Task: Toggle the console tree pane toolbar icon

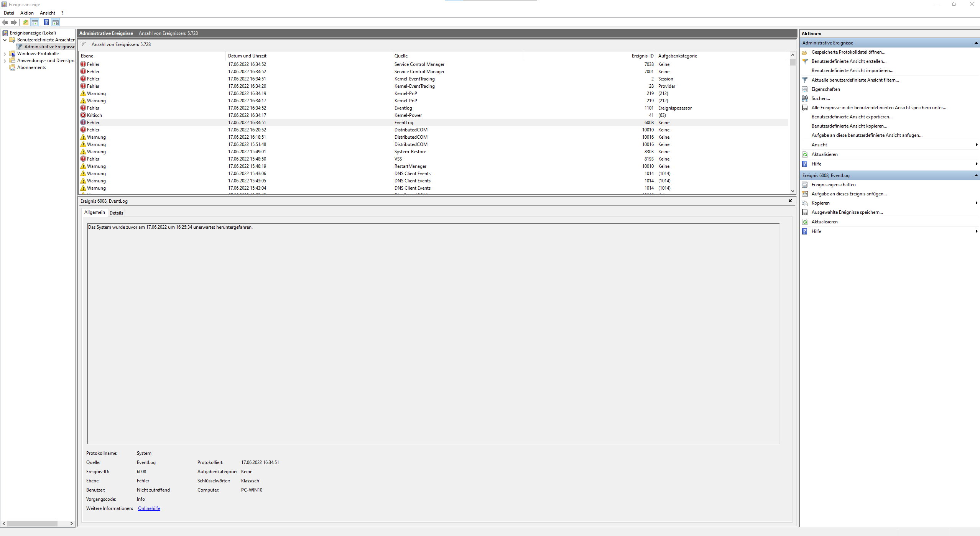Action: click(x=35, y=22)
